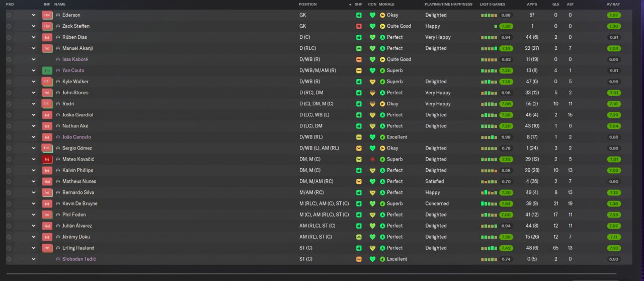The height and width of the screenshot is (281, 644).
Task: Click the condition heart for Phil Foden
Action: click(373, 215)
